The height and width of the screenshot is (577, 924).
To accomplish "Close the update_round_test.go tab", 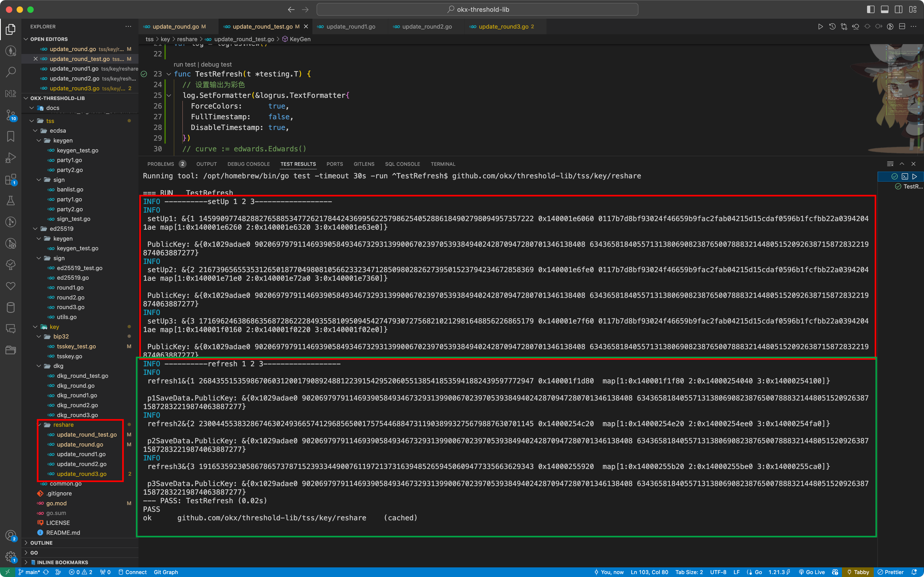I will 306,26.
